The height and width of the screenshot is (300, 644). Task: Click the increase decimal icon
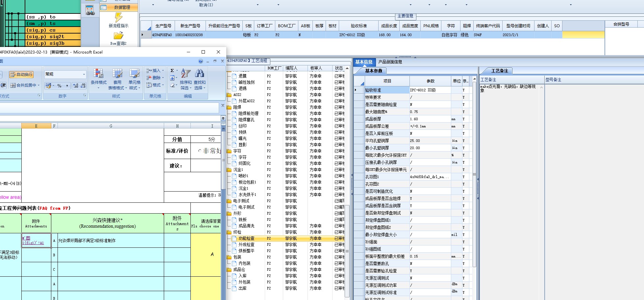coord(76,86)
